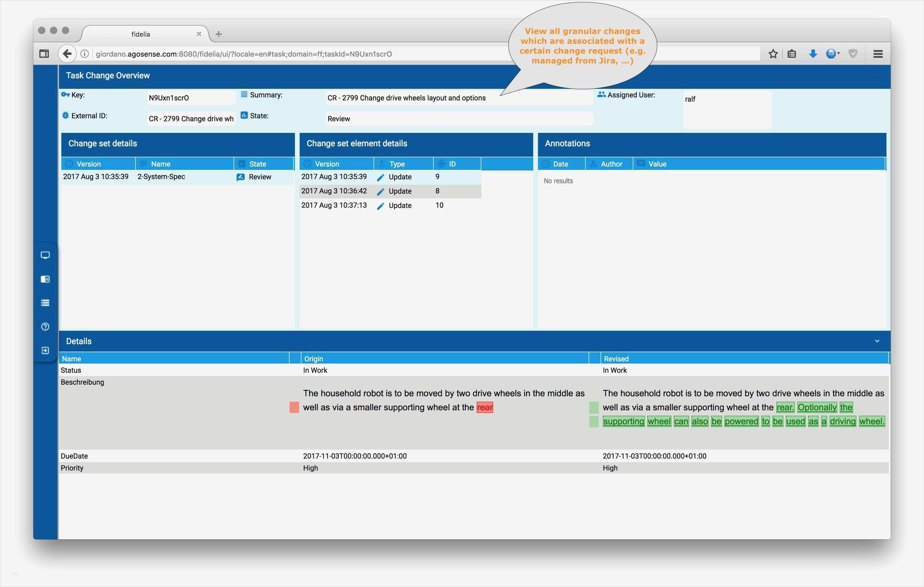Image resolution: width=924 pixels, height=587 pixels.
Task: Click the list view sidebar icon
Action: (x=45, y=303)
